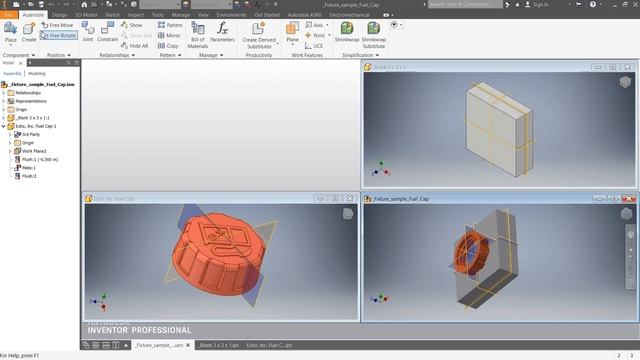Expand the Work Plane2 node
Viewport: 640px width, 360px height.
pos(10,151)
